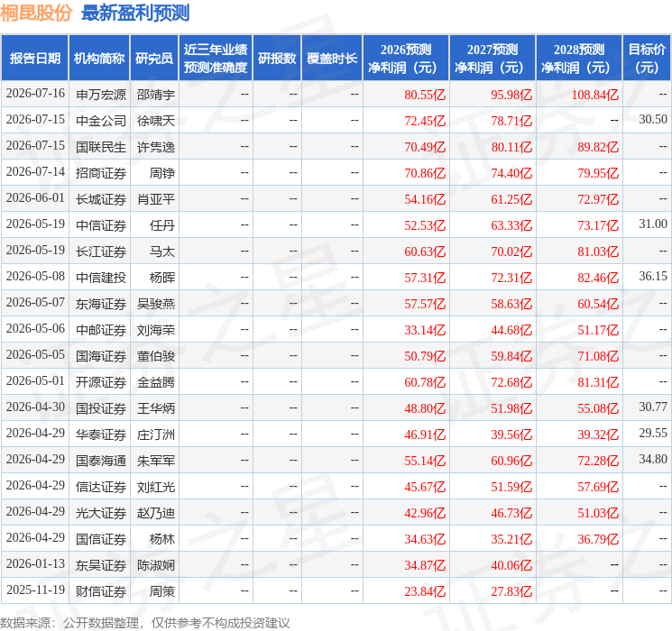This screenshot has height=631, width=672.
Task: Click analyst name 陈淑娴
Action: click(156, 565)
